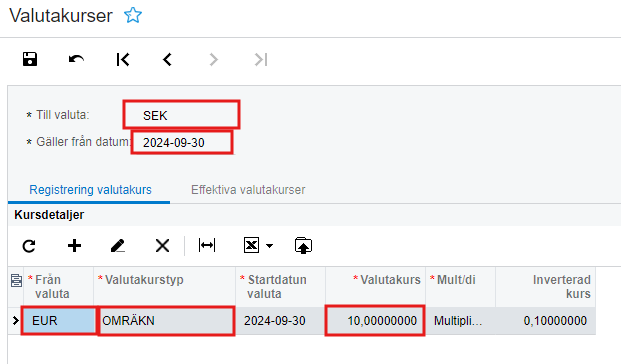Switch to Effektiva valutakurser tab
This screenshot has height=364, width=621.
pyautogui.click(x=248, y=190)
